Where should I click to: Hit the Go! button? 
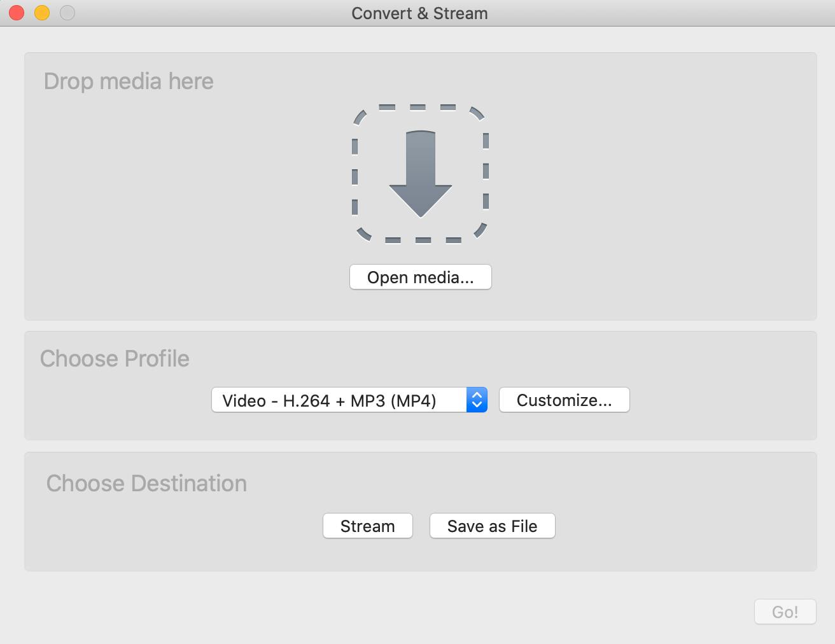coord(785,612)
